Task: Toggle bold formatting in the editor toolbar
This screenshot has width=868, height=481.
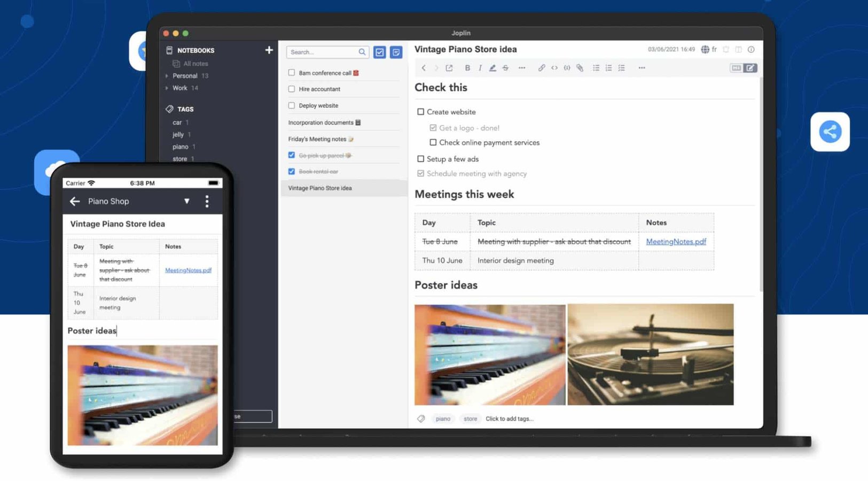Action: click(x=467, y=68)
